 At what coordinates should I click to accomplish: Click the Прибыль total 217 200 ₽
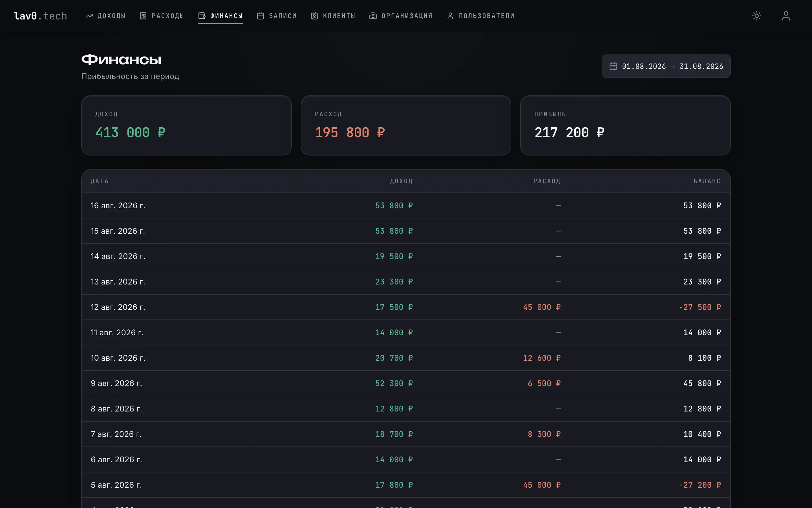[570, 132]
